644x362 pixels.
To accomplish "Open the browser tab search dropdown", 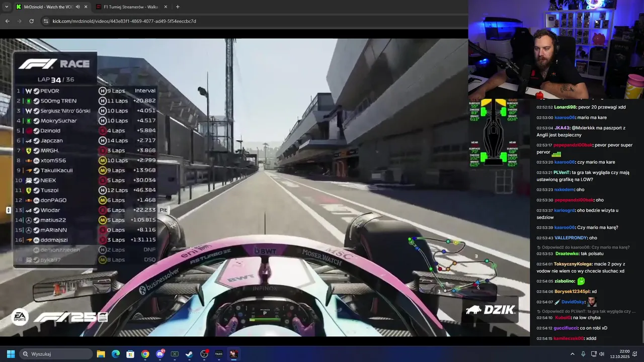I will coord(7,7).
